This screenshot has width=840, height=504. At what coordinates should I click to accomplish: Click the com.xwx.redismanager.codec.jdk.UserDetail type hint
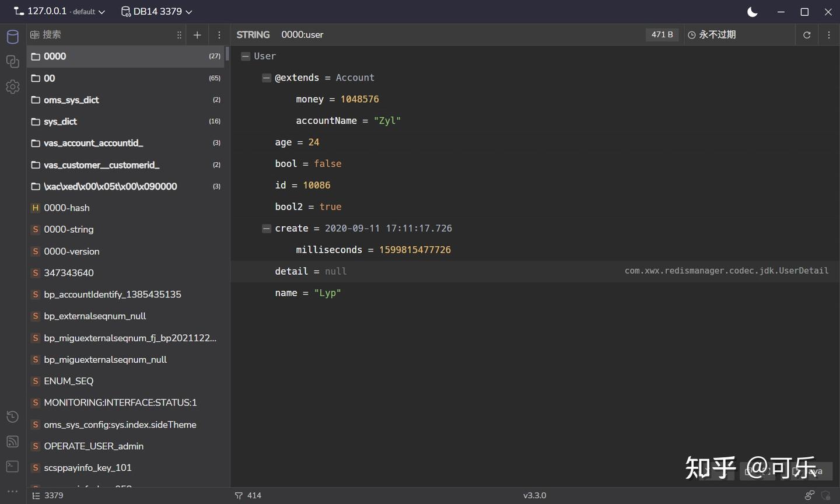pyautogui.click(x=726, y=271)
